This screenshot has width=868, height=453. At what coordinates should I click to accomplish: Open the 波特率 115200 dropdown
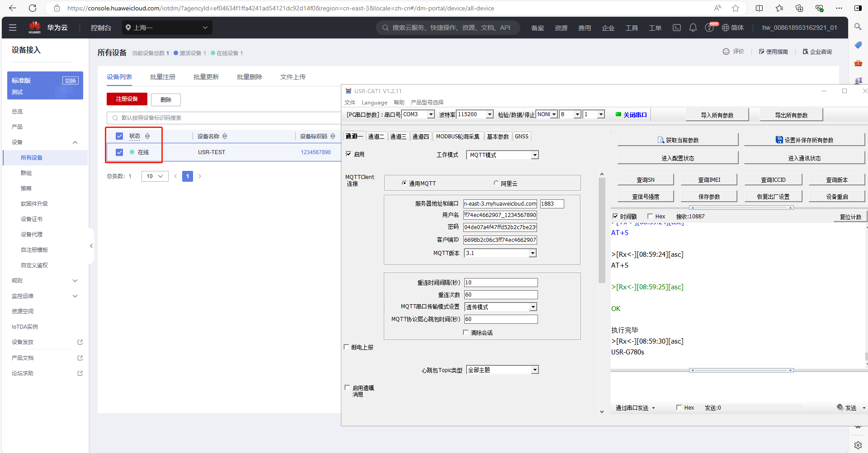point(490,114)
